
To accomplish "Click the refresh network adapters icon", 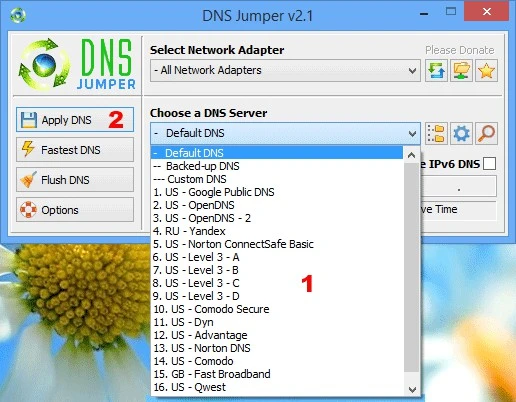I will (x=436, y=71).
